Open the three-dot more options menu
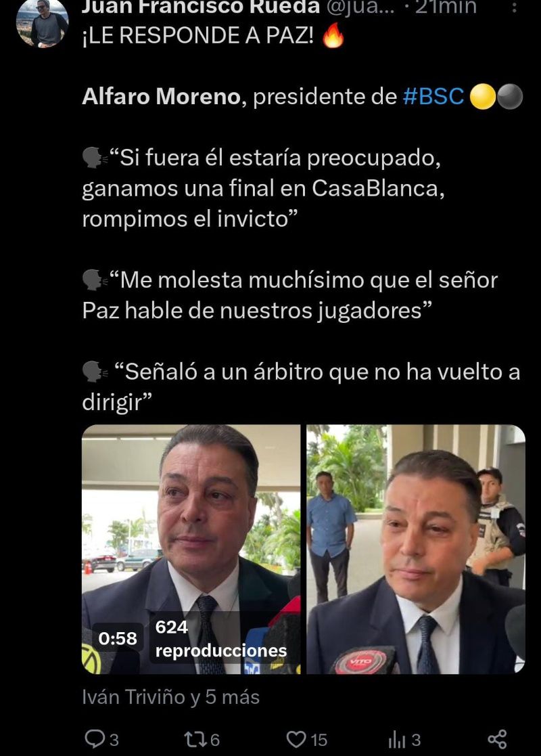This screenshot has width=541, height=756. (x=515, y=7)
